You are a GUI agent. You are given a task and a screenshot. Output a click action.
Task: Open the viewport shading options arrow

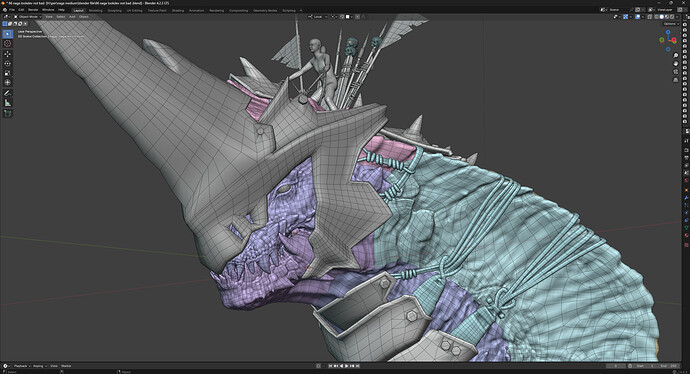[x=677, y=17]
